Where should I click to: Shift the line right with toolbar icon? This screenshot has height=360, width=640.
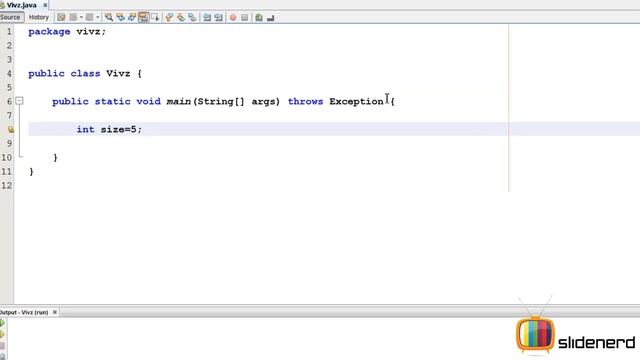coord(218,17)
